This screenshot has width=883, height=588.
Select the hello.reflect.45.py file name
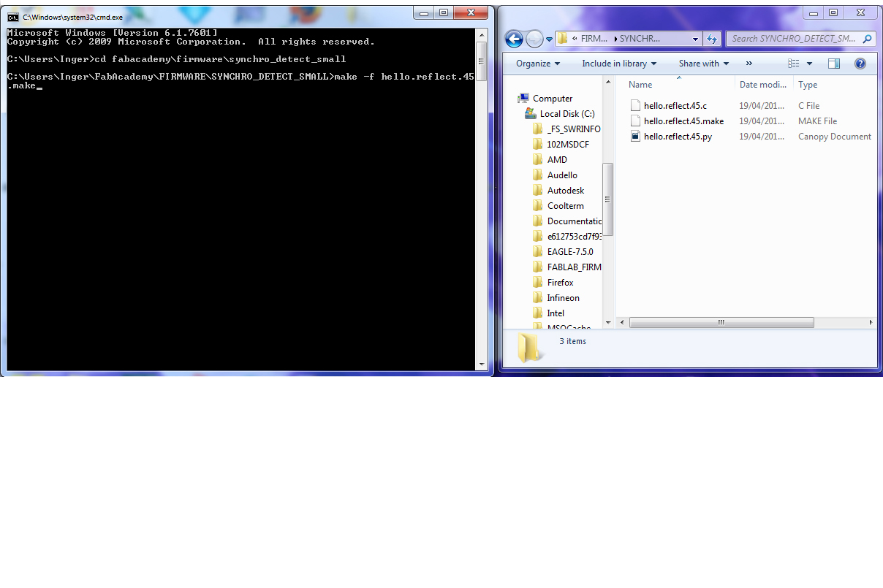[678, 137]
